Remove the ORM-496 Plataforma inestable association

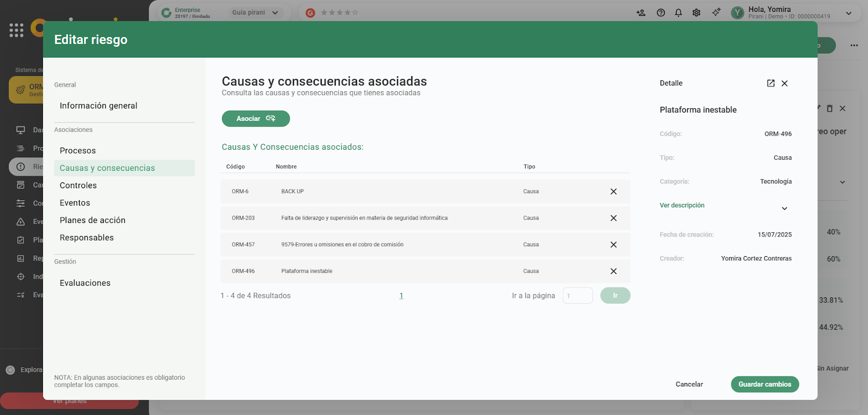tap(614, 271)
